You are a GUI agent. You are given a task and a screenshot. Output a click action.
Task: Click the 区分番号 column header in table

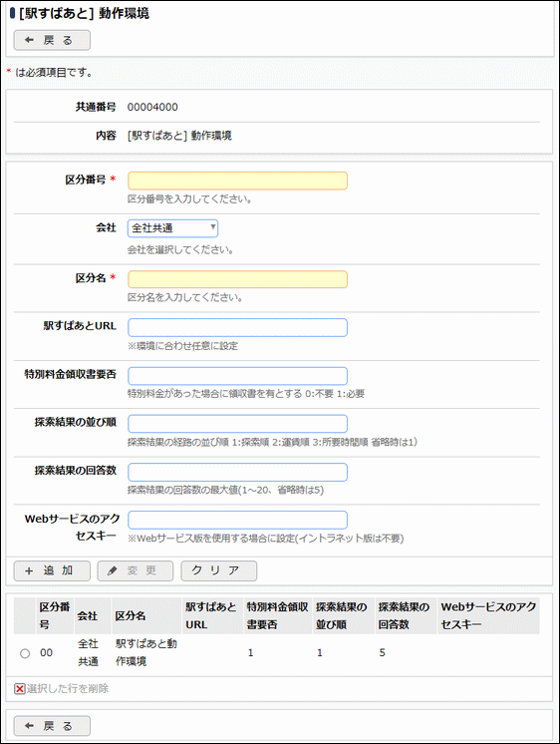pos(55,616)
